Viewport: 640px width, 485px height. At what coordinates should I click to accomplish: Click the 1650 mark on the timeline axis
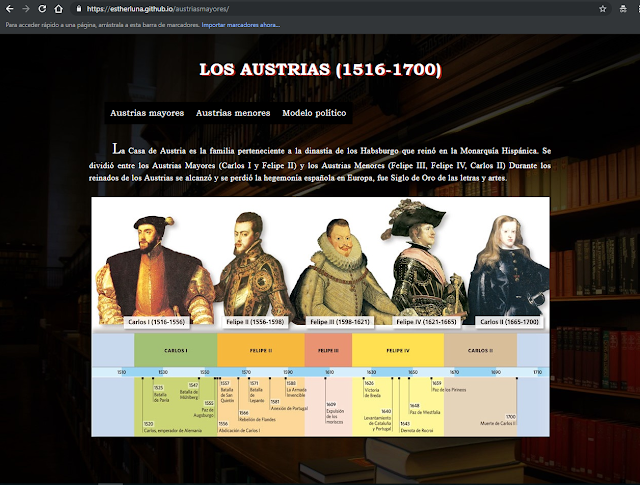413,372
